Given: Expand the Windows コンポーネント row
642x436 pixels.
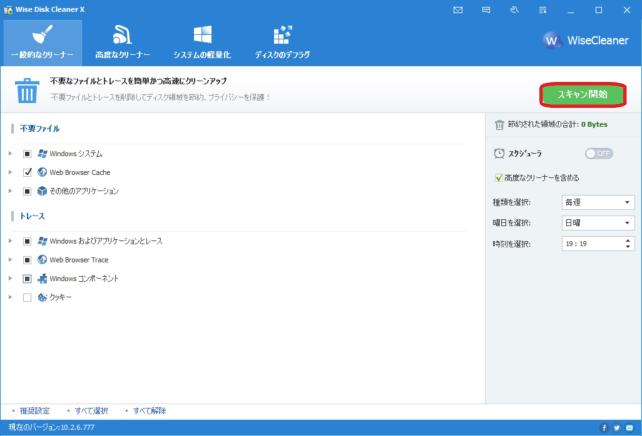Looking at the screenshot, I should [10, 278].
